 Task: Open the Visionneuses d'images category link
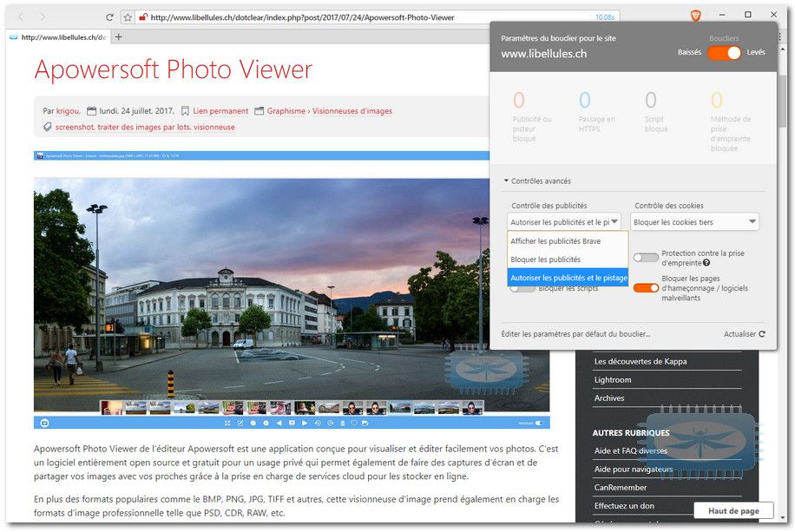click(x=352, y=110)
